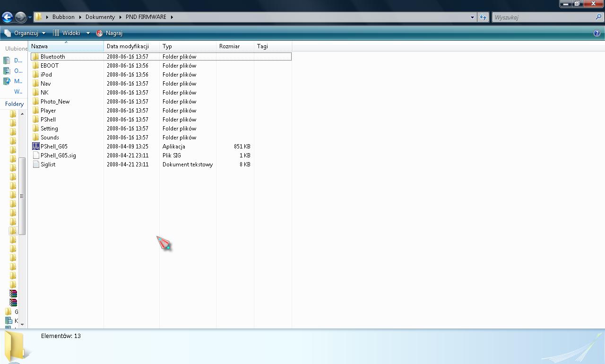This screenshot has height=364, width=605.
Task: Click the back navigation arrow icon
Action: coord(7,17)
